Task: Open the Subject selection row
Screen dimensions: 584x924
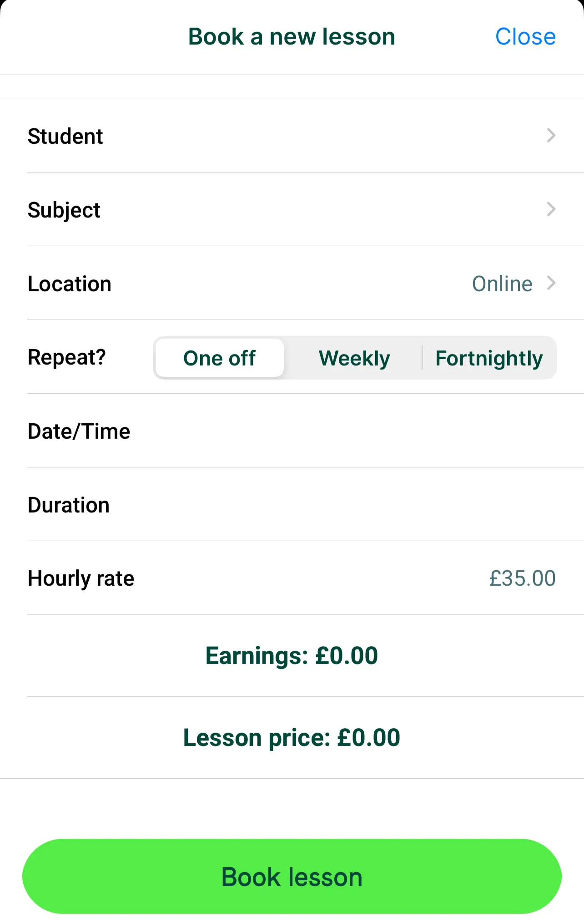Action: tap(292, 209)
